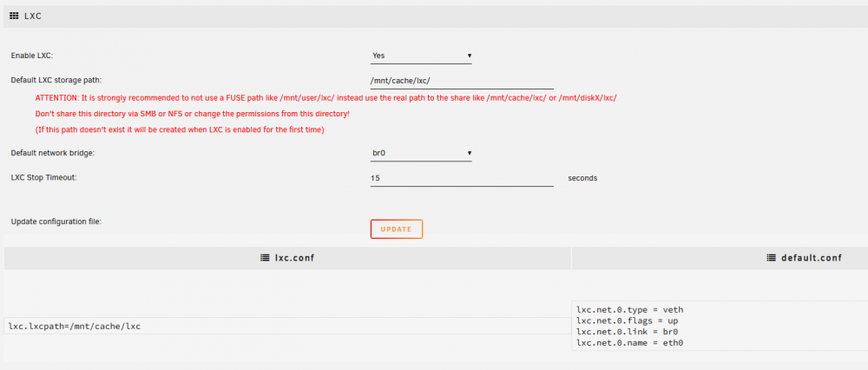868x370 pixels.
Task: Click the lxc.conf section heading
Action: click(x=287, y=258)
